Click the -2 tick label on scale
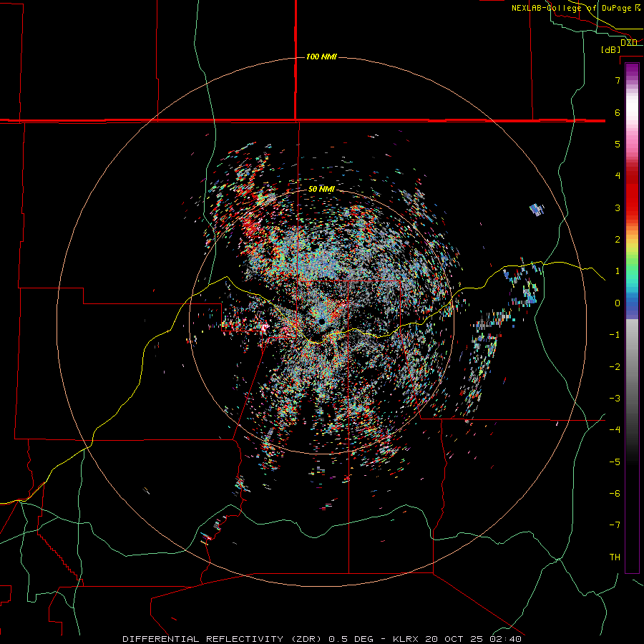The height and width of the screenshot is (644, 644). tap(615, 367)
